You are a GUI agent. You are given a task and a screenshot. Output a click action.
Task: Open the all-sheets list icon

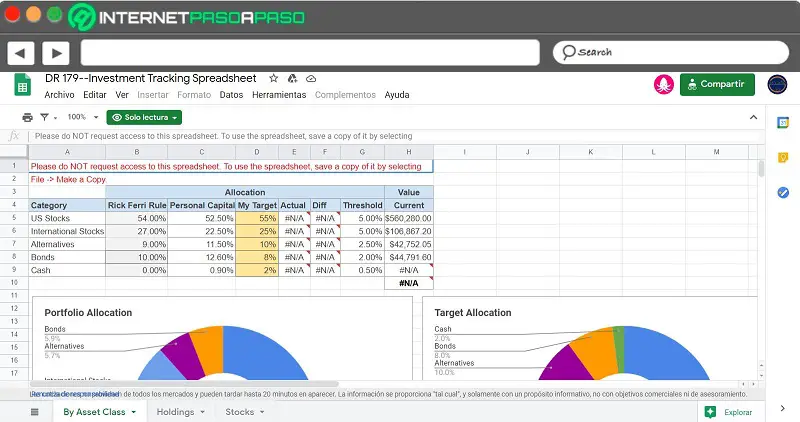35,412
